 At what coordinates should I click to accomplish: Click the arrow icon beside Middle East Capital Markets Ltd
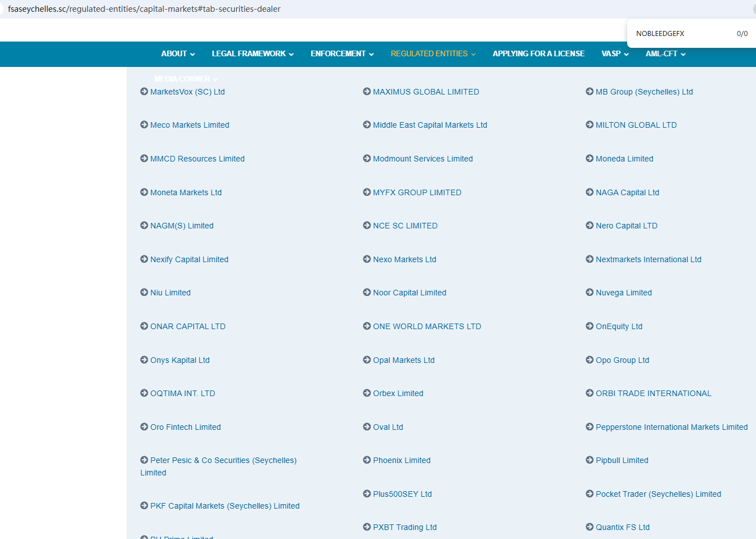367,124
